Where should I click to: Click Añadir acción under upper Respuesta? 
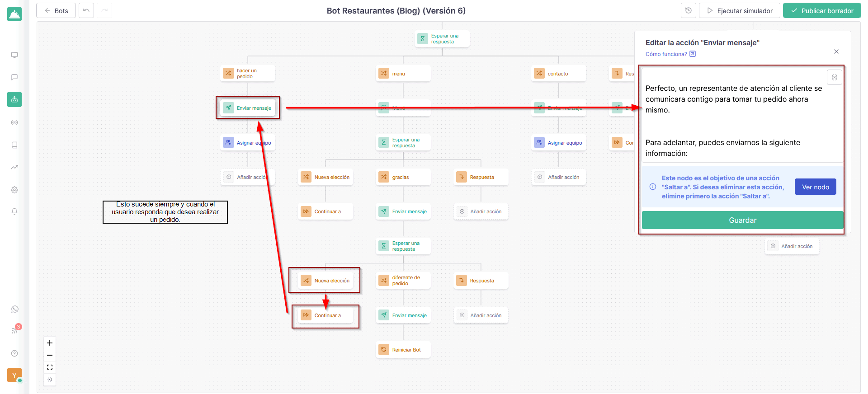pyautogui.click(x=481, y=211)
